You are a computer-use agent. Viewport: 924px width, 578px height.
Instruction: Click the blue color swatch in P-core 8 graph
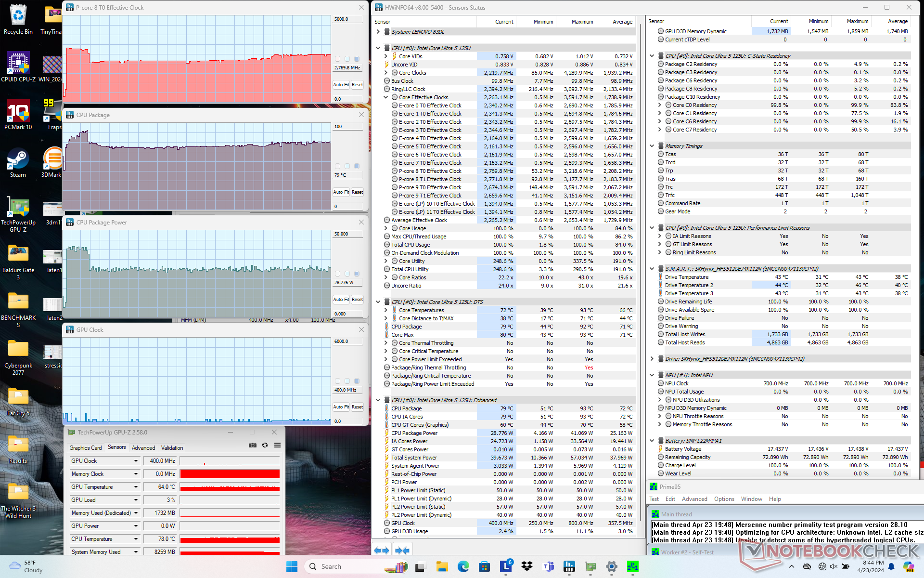(x=357, y=59)
